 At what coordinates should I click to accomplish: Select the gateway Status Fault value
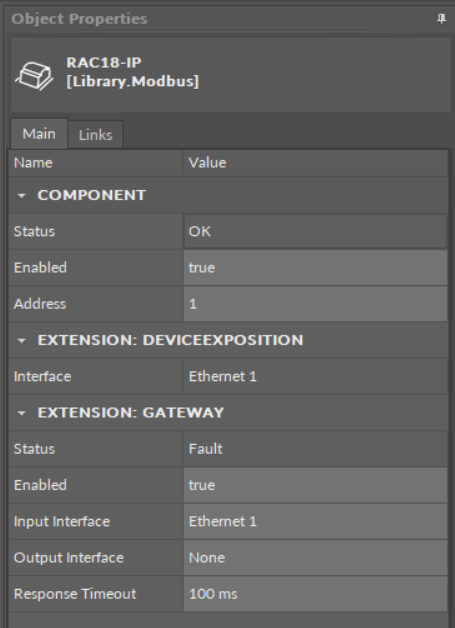click(x=315, y=449)
